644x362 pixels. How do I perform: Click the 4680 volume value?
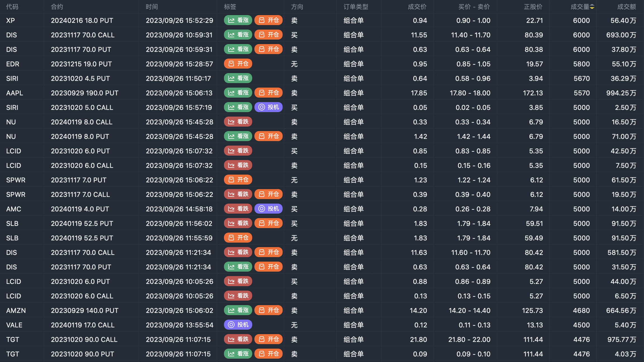click(x=581, y=310)
